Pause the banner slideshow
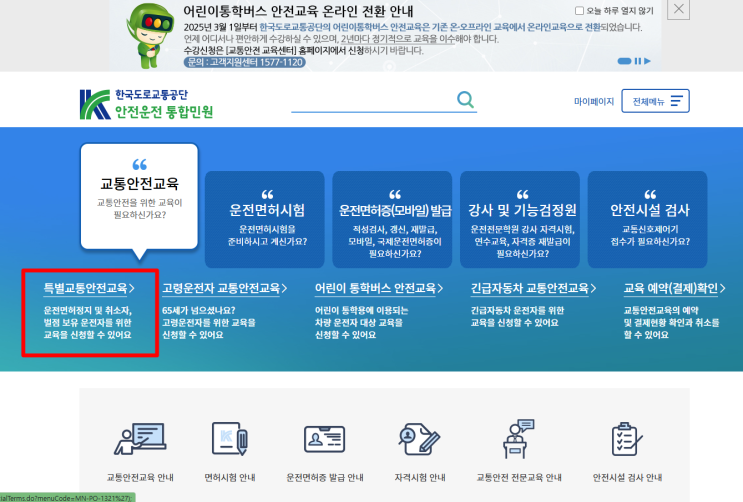 point(637,61)
